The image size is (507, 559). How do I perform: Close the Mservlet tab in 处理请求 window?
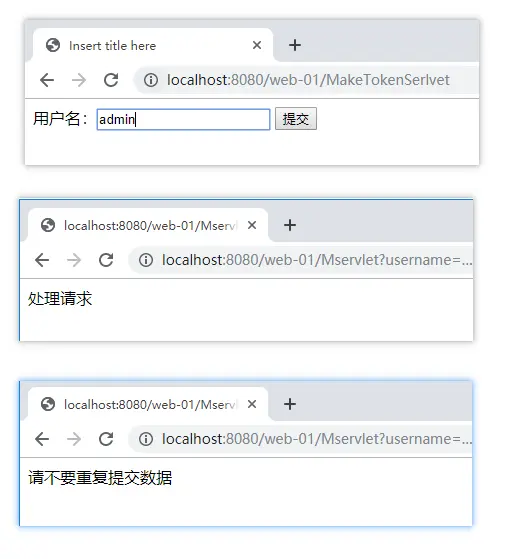pyautogui.click(x=252, y=225)
